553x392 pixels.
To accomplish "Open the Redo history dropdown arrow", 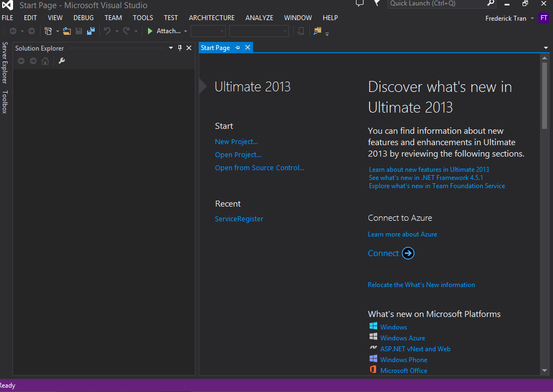I will click(x=136, y=32).
